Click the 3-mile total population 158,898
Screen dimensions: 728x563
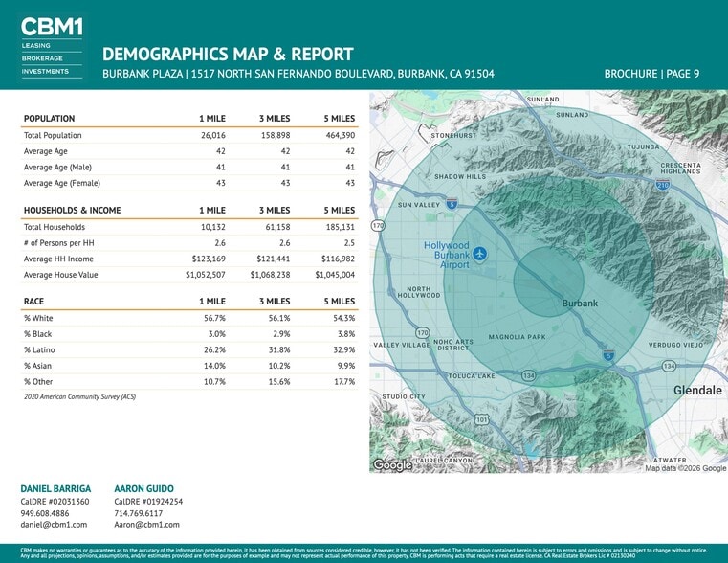[x=276, y=135]
